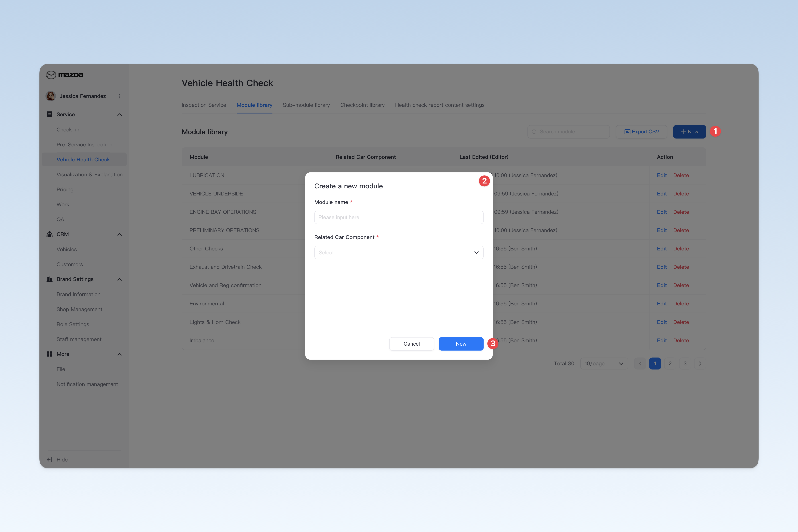This screenshot has height=532, width=798.
Task: Select page 2 in pagination
Action: [x=670, y=363]
